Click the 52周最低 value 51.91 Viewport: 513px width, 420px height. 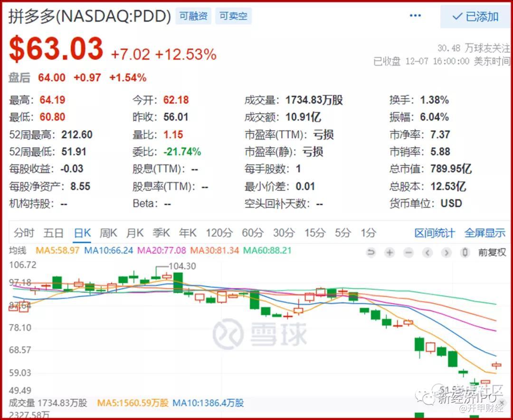tap(74, 152)
